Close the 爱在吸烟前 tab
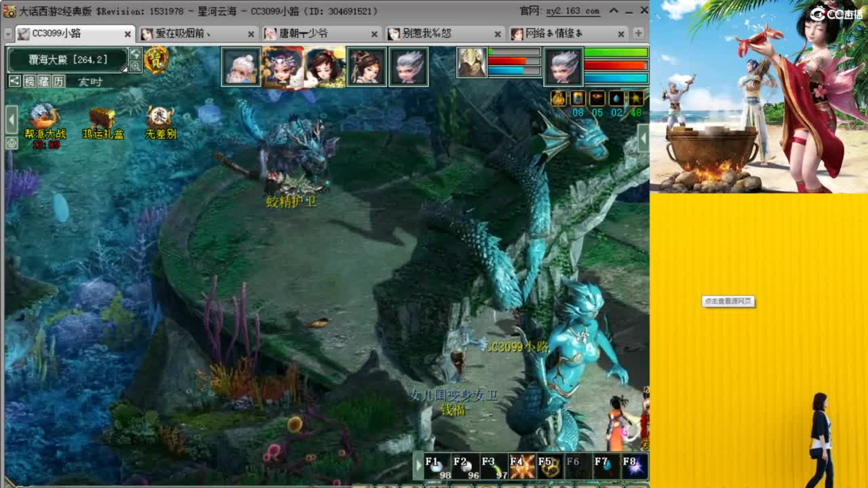The width and height of the screenshot is (868, 488). click(x=251, y=34)
